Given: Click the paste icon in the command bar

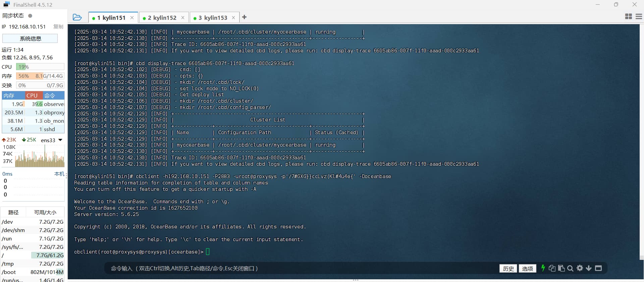Looking at the screenshot, I should (561, 268).
